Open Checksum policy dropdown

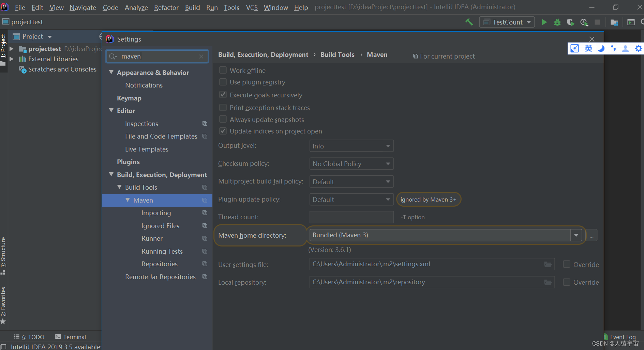(351, 164)
